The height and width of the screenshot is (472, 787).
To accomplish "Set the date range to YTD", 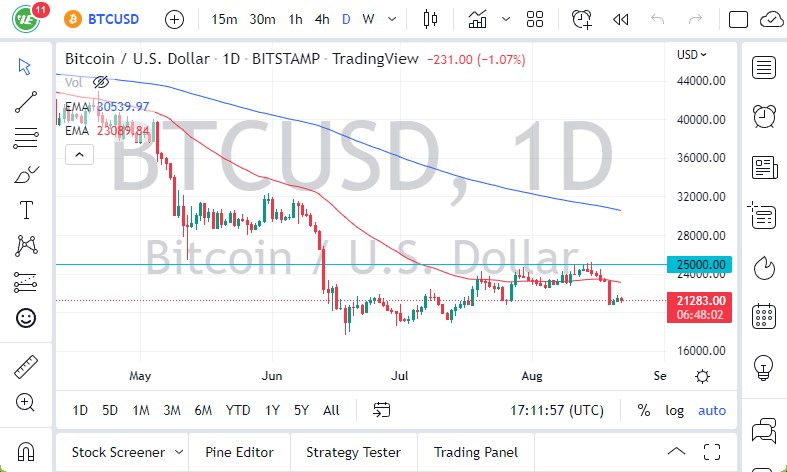I will 238,410.
